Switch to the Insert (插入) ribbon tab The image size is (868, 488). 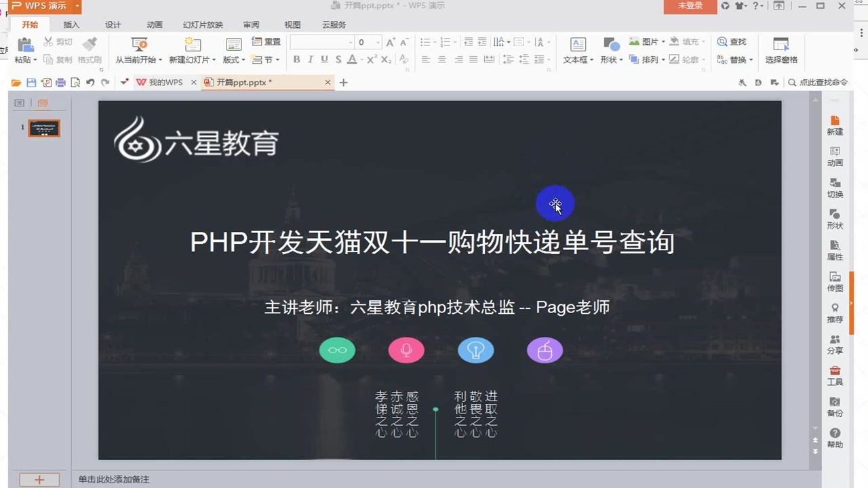click(x=71, y=24)
